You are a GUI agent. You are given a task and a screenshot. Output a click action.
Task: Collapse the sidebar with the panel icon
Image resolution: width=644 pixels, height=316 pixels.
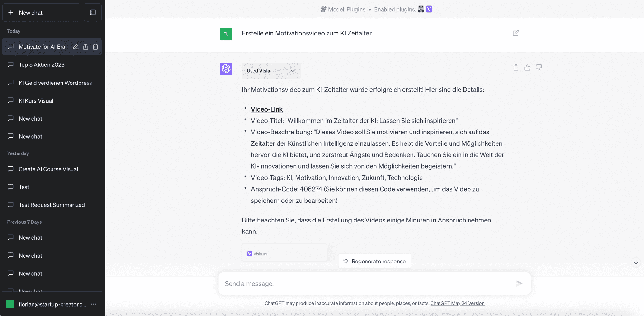(x=93, y=12)
